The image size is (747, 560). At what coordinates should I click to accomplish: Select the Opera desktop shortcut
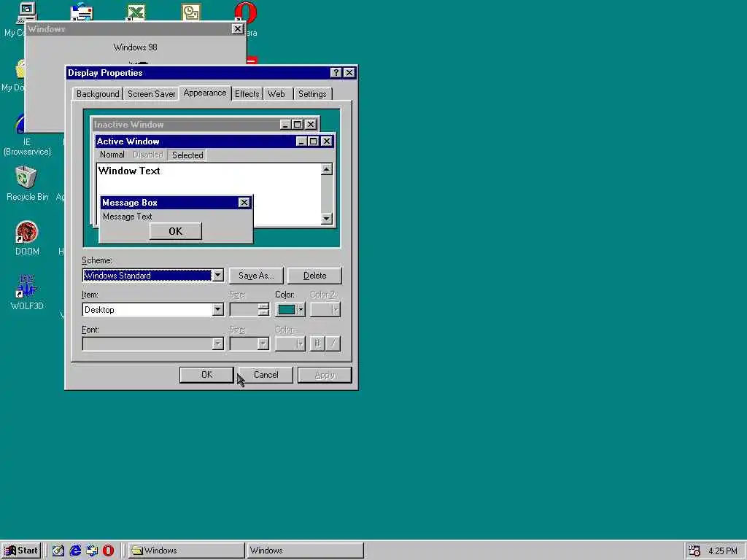(245, 12)
